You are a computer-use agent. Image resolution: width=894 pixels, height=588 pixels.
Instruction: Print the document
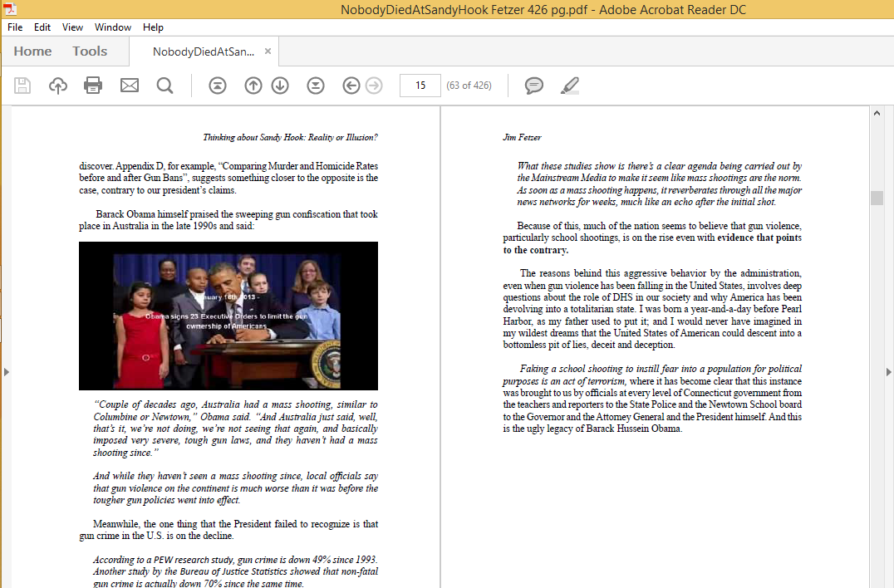93,86
